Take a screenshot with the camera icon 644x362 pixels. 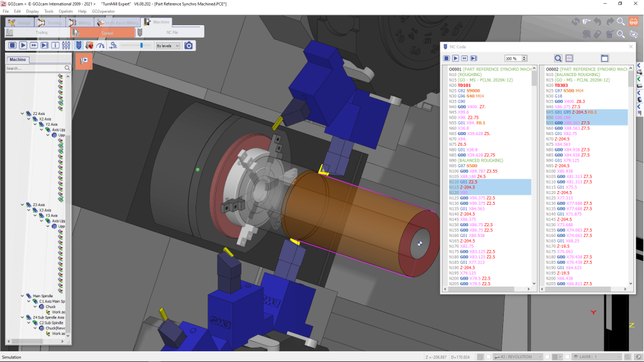coord(189,45)
